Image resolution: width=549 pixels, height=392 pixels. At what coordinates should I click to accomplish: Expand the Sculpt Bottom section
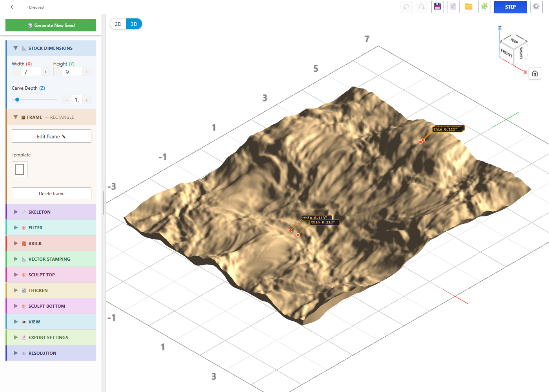(x=51, y=306)
